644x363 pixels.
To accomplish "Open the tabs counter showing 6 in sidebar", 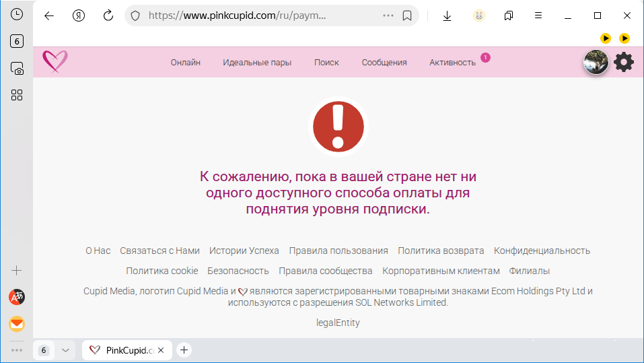I will pos(16,41).
